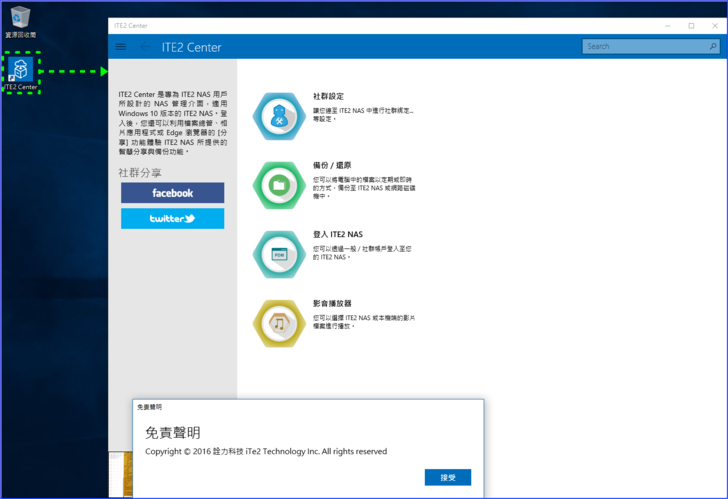The height and width of the screenshot is (499, 728).
Task: Minimize the ITE2 Center window
Action: [x=666, y=25]
